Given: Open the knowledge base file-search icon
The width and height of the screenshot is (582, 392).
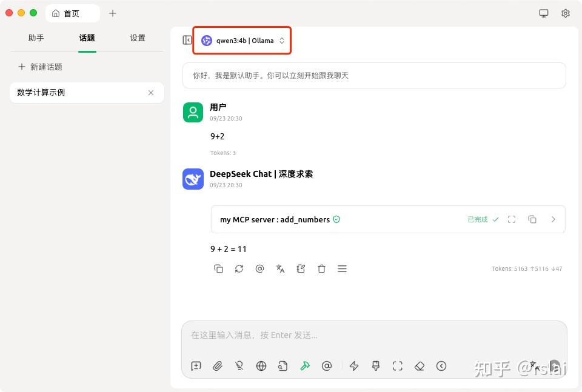Looking at the screenshot, I should coord(283,366).
